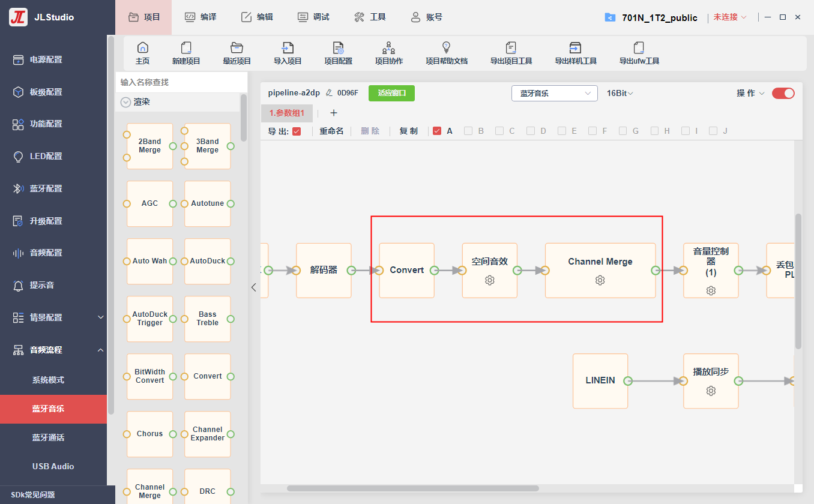
Task: Launch 导出项目工具 export tool
Action: [x=511, y=53]
